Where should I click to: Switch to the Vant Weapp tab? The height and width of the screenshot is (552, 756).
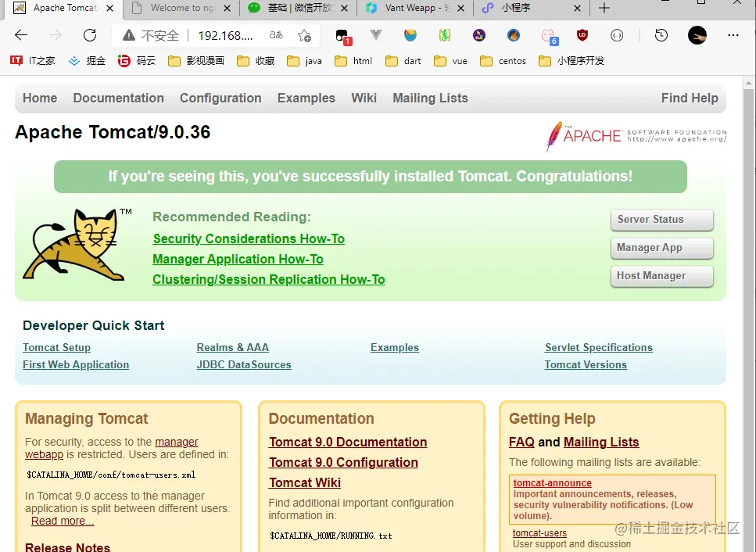[x=414, y=8]
